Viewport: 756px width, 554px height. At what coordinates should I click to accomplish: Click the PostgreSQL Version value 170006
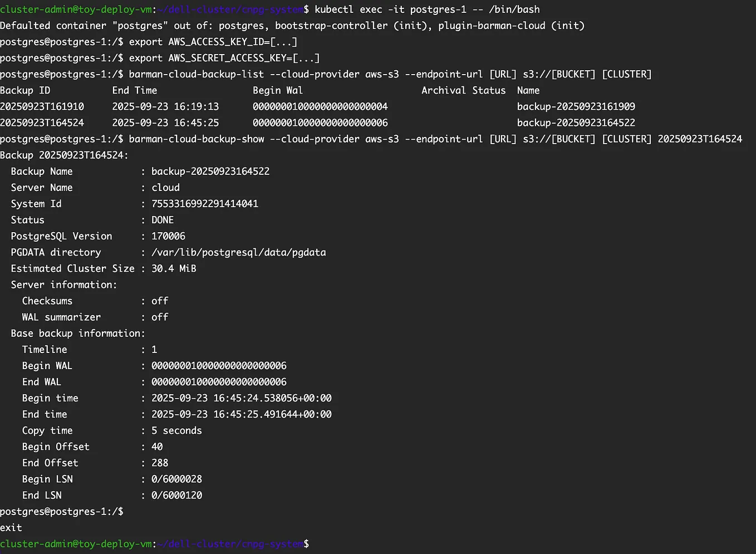(168, 236)
